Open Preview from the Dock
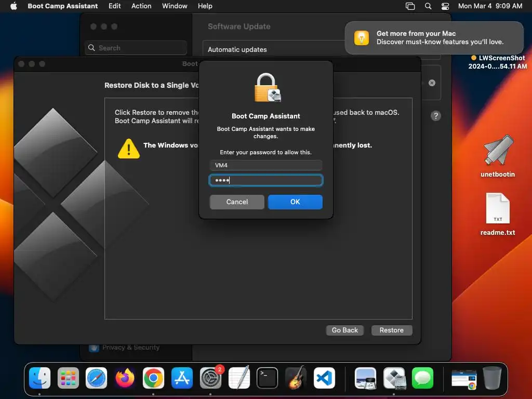The width and height of the screenshot is (532, 399). point(365,378)
